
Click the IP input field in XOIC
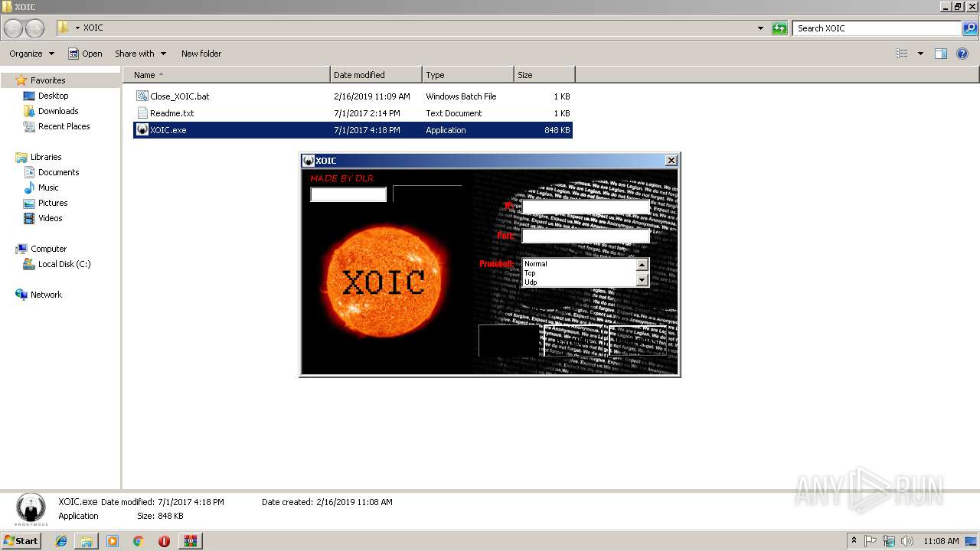click(586, 207)
